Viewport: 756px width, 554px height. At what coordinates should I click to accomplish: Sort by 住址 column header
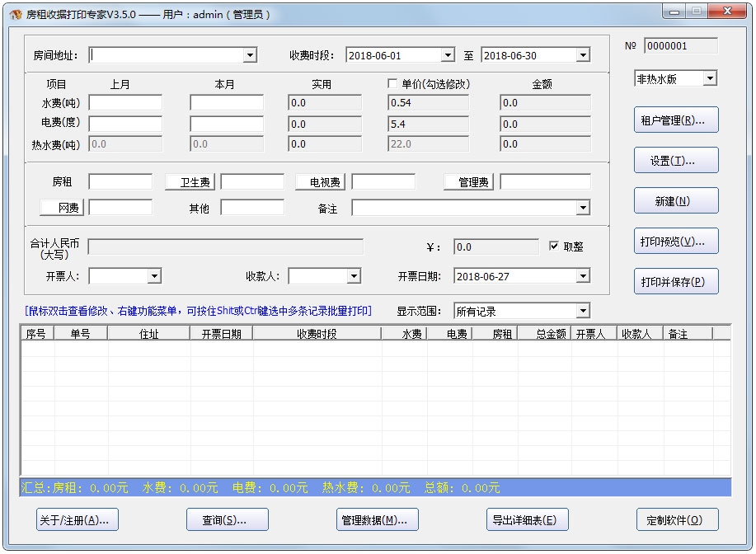[149, 334]
